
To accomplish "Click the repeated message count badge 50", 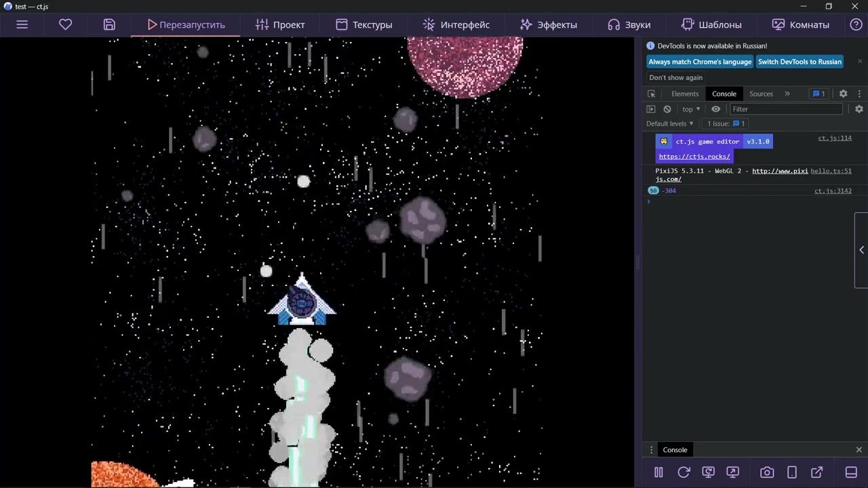I will click(653, 190).
